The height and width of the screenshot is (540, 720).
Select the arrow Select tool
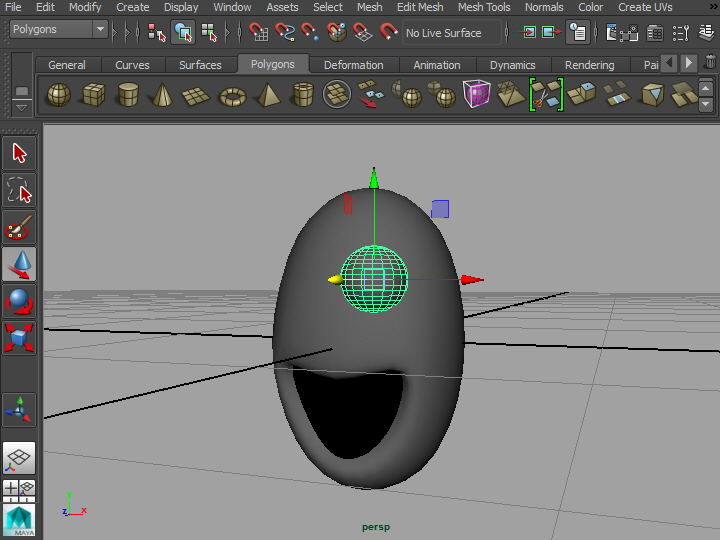[20, 153]
